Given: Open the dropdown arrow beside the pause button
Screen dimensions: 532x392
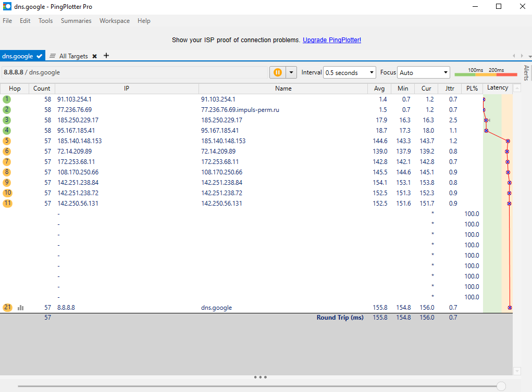Looking at the screenshot, I should [x=291, y=72].
